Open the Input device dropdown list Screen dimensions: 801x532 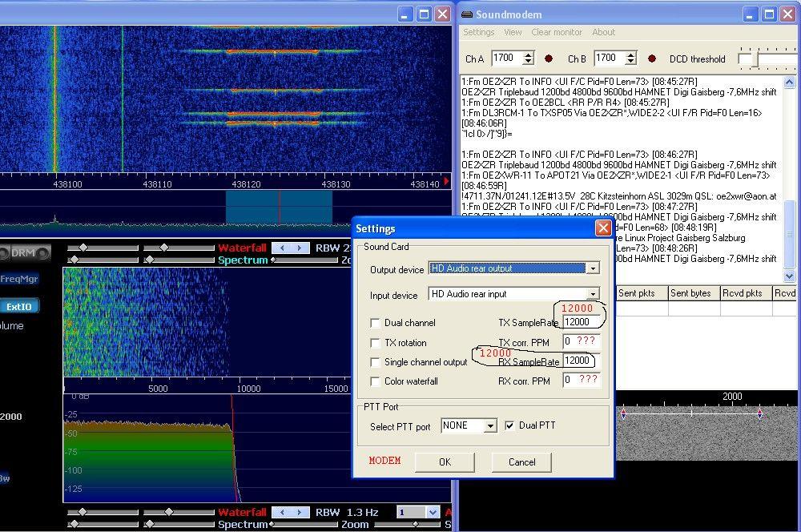point(592,294)
